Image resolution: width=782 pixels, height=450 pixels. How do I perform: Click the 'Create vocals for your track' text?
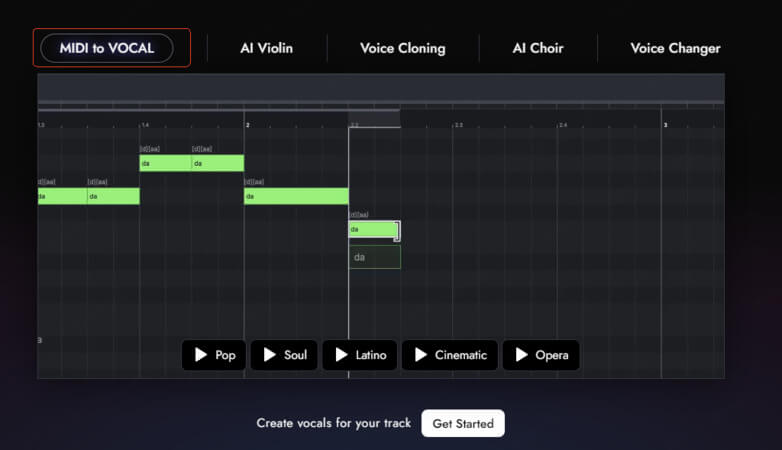[334, 423]
